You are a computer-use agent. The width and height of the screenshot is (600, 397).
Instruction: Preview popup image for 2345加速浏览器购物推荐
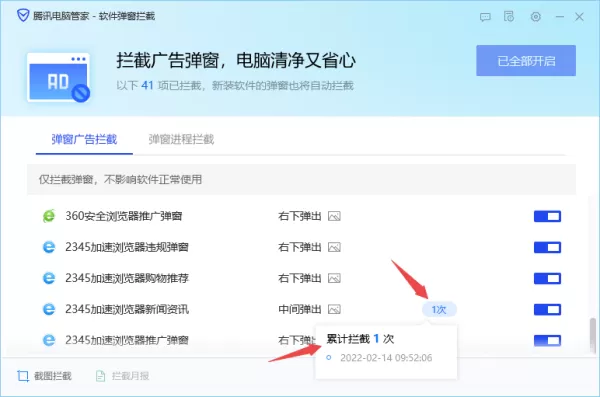click(x=334, y=278)
